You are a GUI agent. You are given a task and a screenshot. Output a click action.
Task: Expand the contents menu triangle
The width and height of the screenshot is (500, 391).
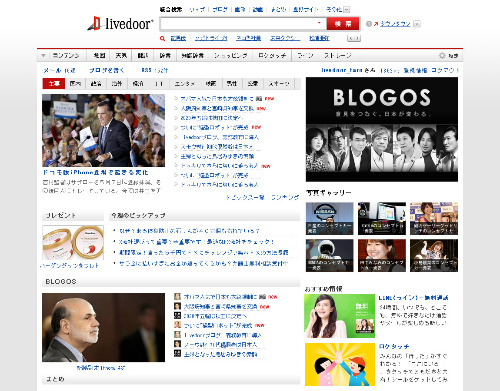point(43,56)
